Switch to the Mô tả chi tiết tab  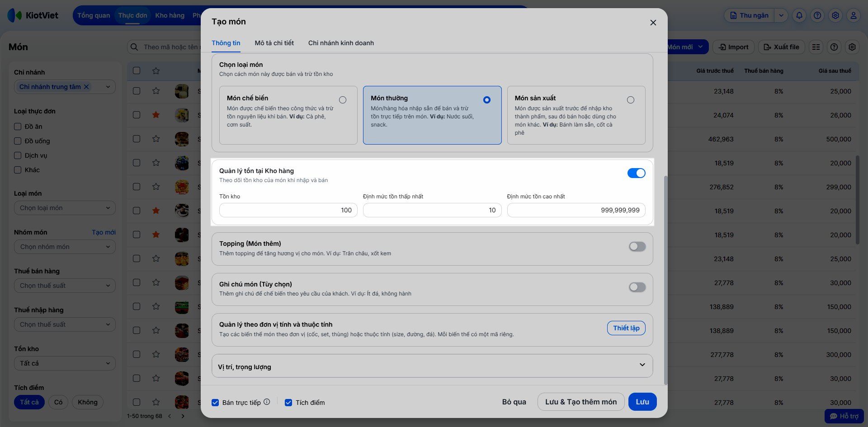274,43
